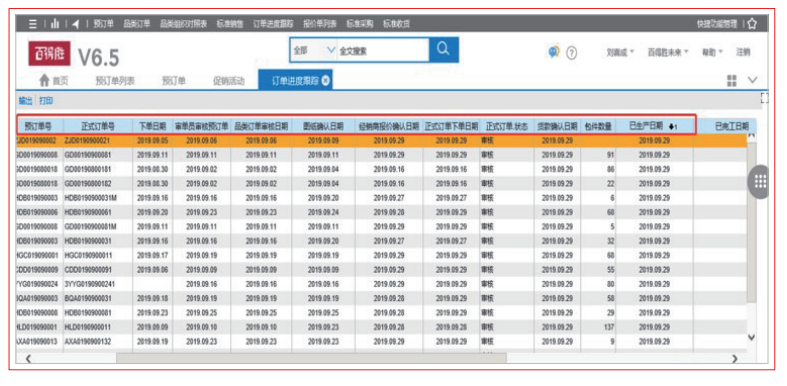Click the blue magnifier search button
787x386 pixels.
pyautogui.click(x=444, y=49)
